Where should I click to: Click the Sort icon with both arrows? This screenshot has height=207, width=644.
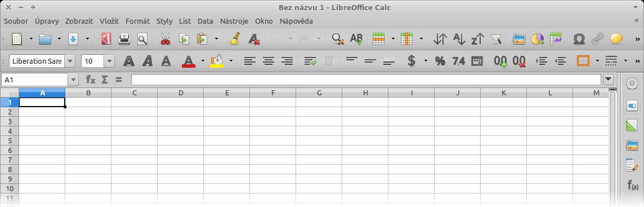pos(440,39)
